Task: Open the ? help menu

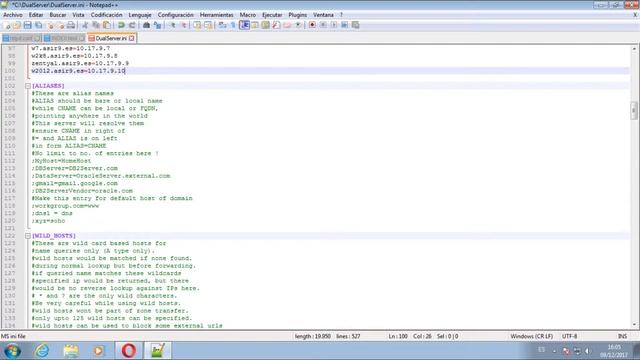Action: pyautogui.click(x=341, y=15)
